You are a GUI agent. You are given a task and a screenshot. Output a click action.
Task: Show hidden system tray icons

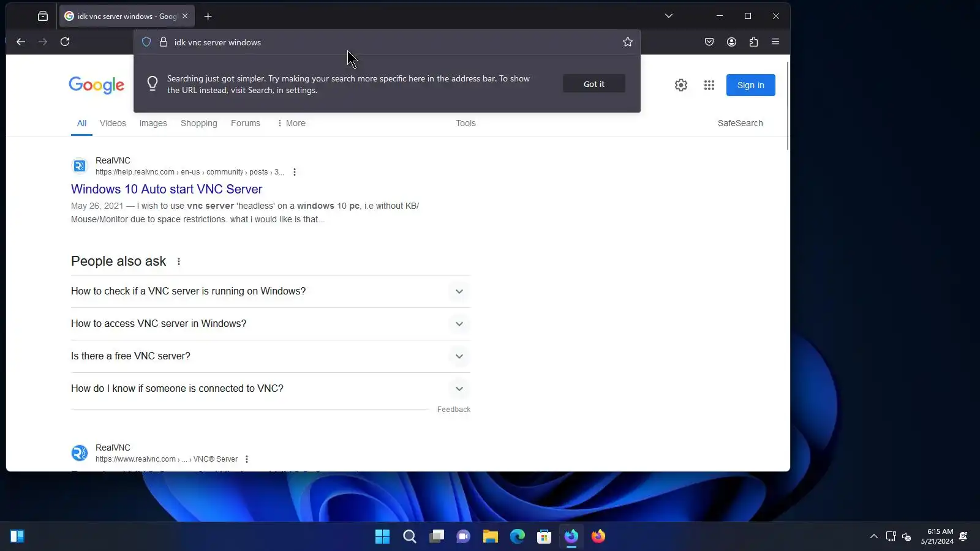pos(874,536)
